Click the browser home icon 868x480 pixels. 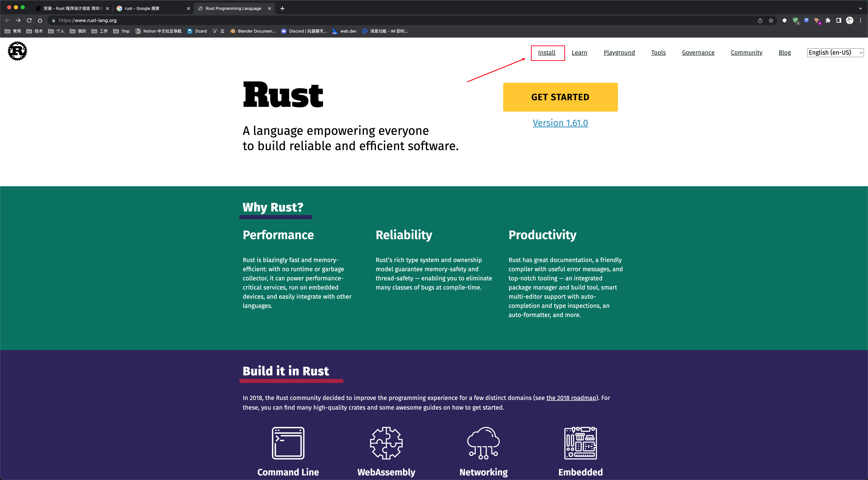tap(40, 20)
